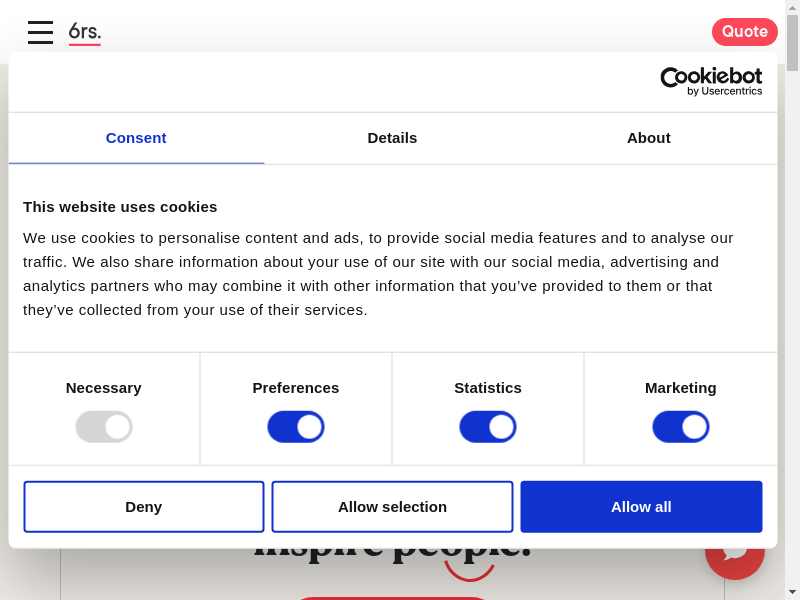Click the Cookiebot by Usercentrics logo
This screenshot has width=800, height=600.
coord(711,81)
